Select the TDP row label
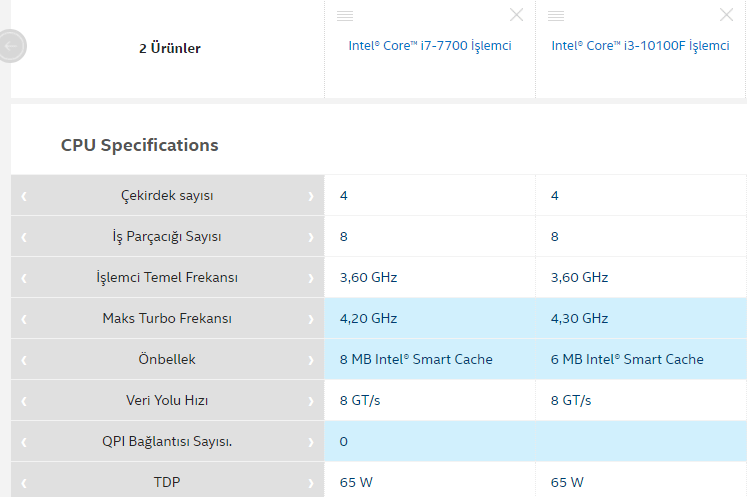 tap(167, 482)
